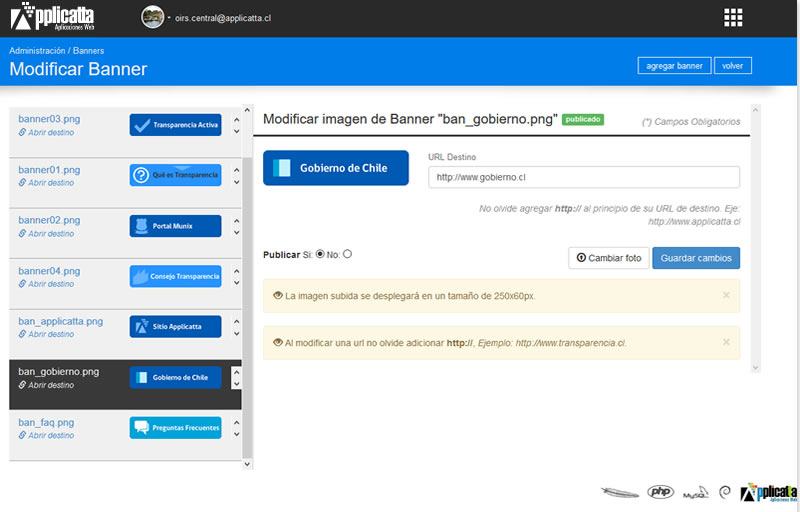Move ban_faq.png up with arrow
The image size is (800, 512).
pos(236,421)
